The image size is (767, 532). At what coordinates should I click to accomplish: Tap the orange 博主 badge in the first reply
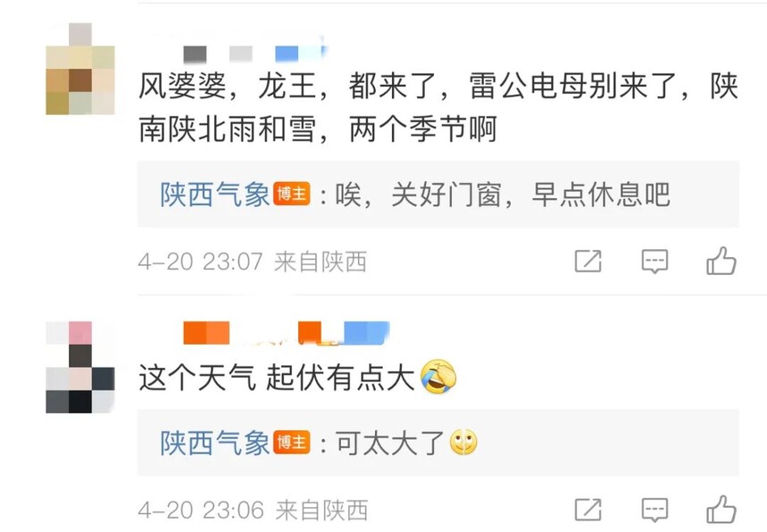point(292,195)
